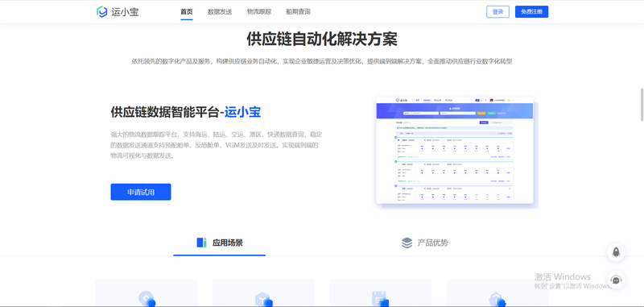Viewport: 644px width, 307px height.
Task: Click the layered stack 产品优势 icon
Action: click(407, 243)
